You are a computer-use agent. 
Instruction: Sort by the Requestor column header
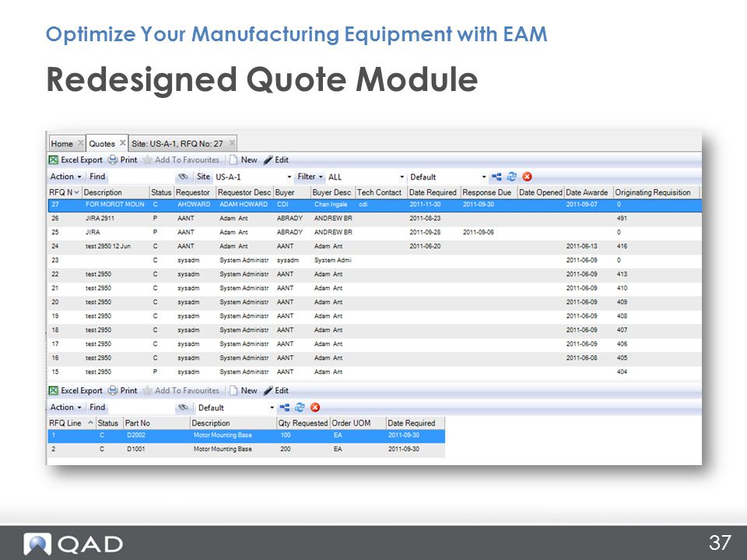[195, 192]
